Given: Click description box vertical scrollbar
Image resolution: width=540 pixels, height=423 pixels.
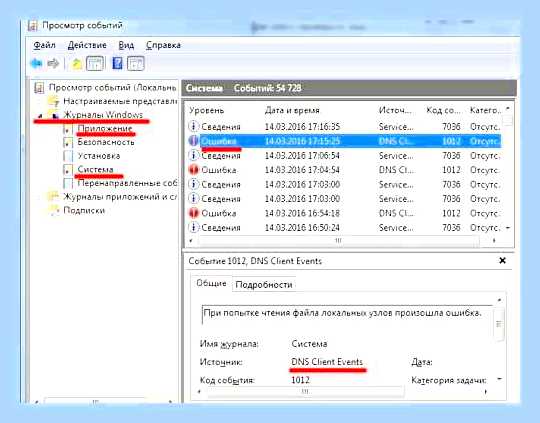Looking at the screenshot, I should click(498, 324).
